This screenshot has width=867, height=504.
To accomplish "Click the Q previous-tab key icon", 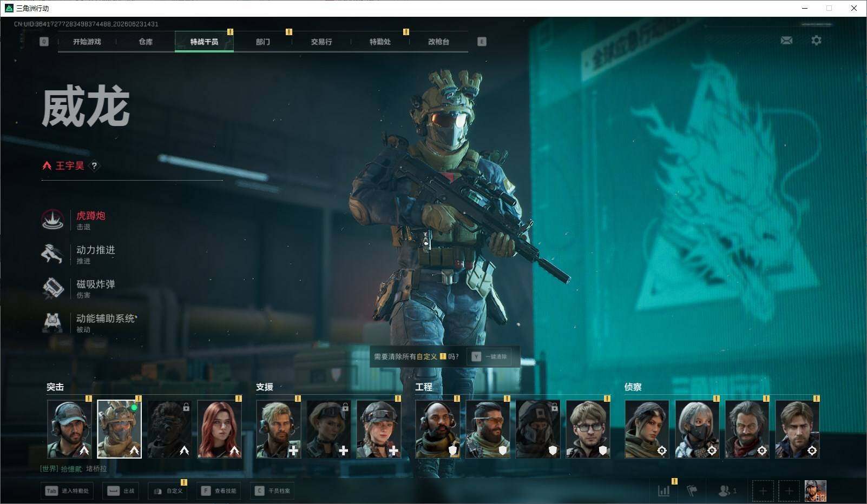I will pos(44,42).
